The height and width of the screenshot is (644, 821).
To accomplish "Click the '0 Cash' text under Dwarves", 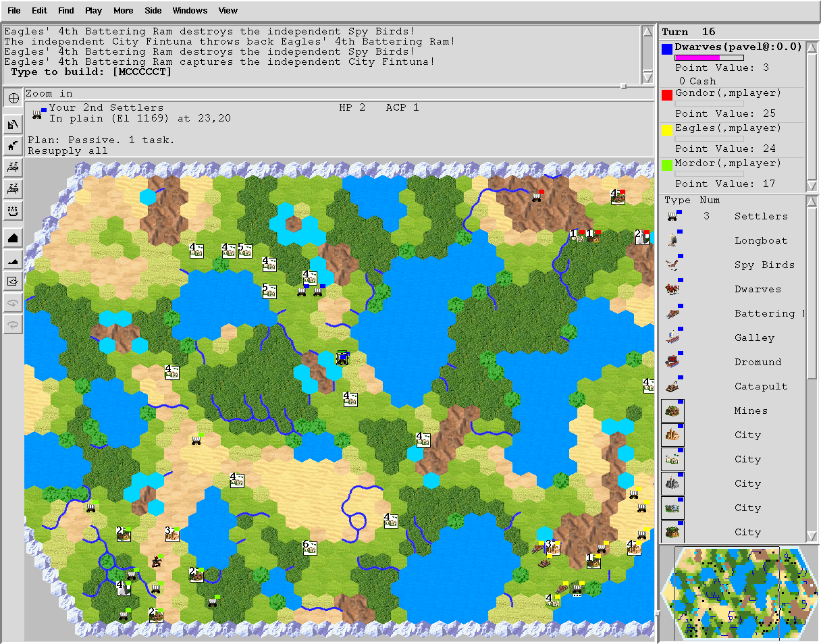I will coord(697,81).
